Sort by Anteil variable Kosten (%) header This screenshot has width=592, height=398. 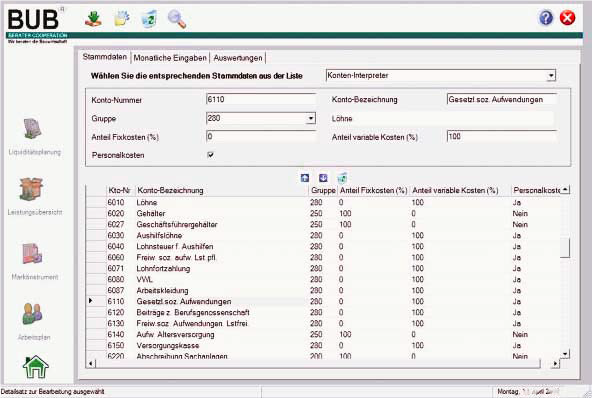point(460,190)
